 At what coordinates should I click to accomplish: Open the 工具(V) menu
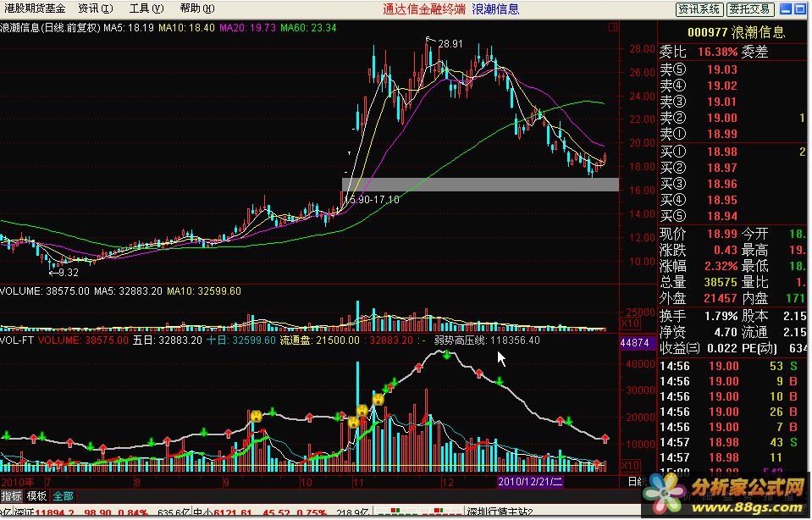pyautogui.click(x=146, y=8)
